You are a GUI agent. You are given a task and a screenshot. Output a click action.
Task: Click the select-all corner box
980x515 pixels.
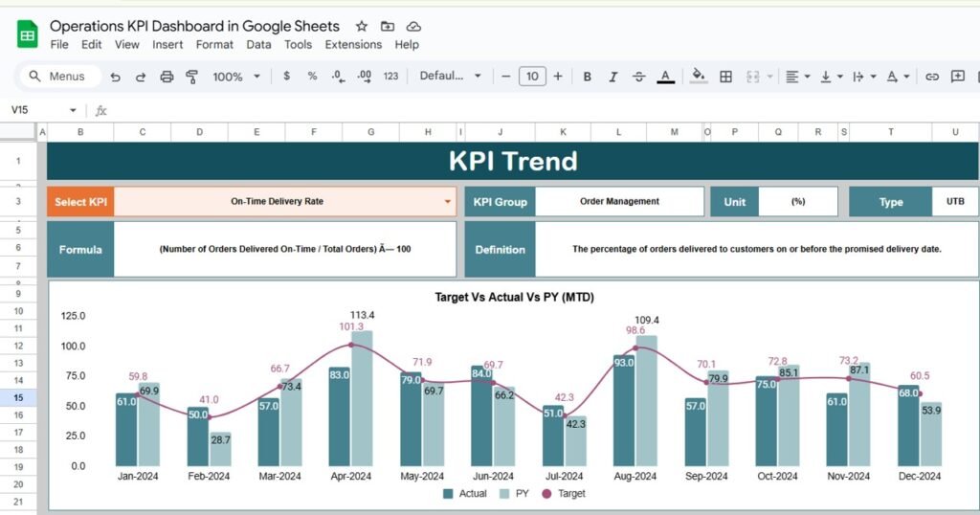tap(17, 131)
